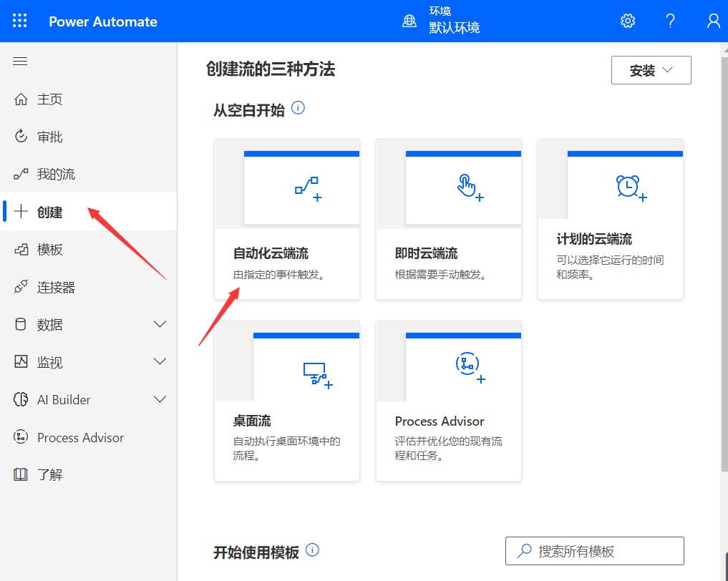The width and height of the screenshot is (728, 581).
Task: Create an 自动化云端流 card
Action: coord(287,219)
